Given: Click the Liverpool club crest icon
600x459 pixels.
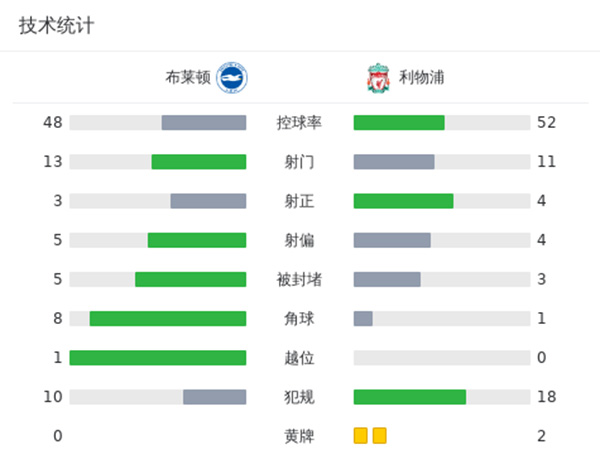Looking at the screenshot, I should (375, 79).
